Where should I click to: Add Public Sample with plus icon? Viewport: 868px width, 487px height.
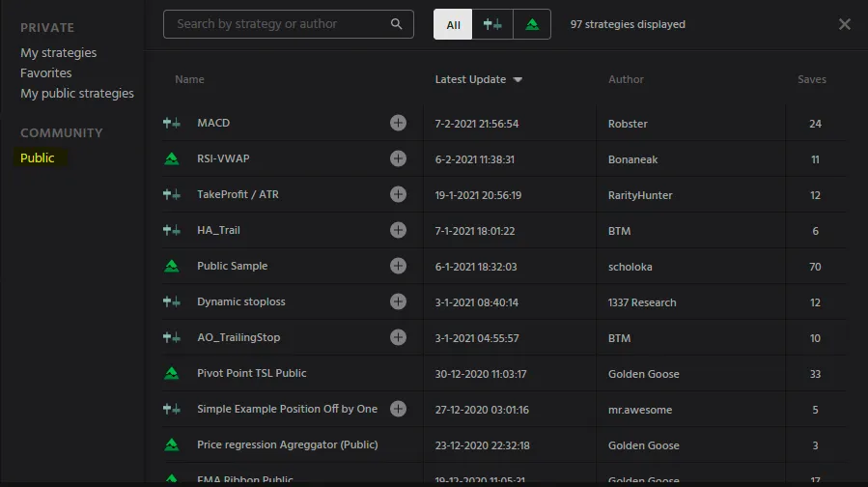[x=398, y=266]
